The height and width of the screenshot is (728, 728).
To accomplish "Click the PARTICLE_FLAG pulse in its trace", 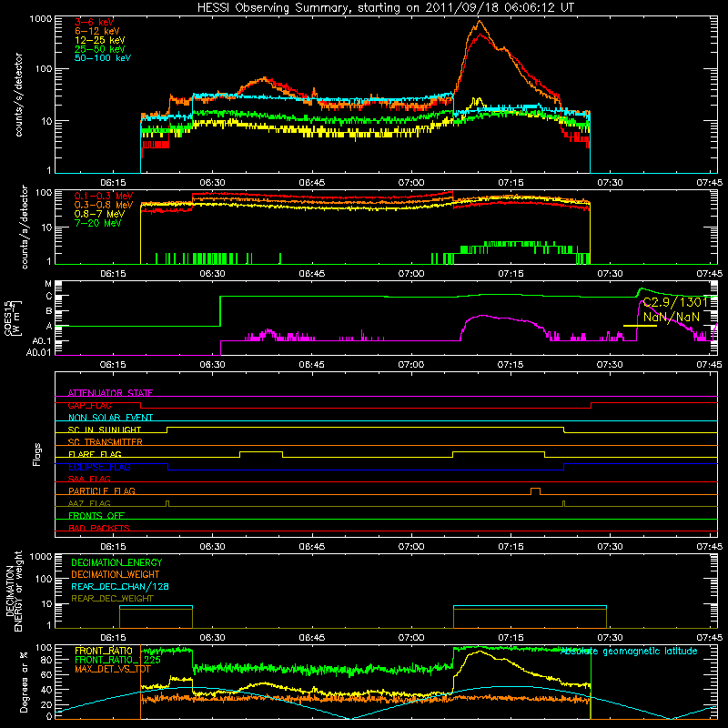I will tap(535, 491).
